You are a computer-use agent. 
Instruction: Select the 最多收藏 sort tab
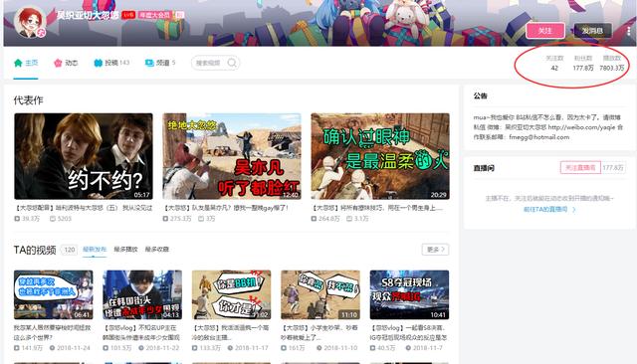[157, 250]
